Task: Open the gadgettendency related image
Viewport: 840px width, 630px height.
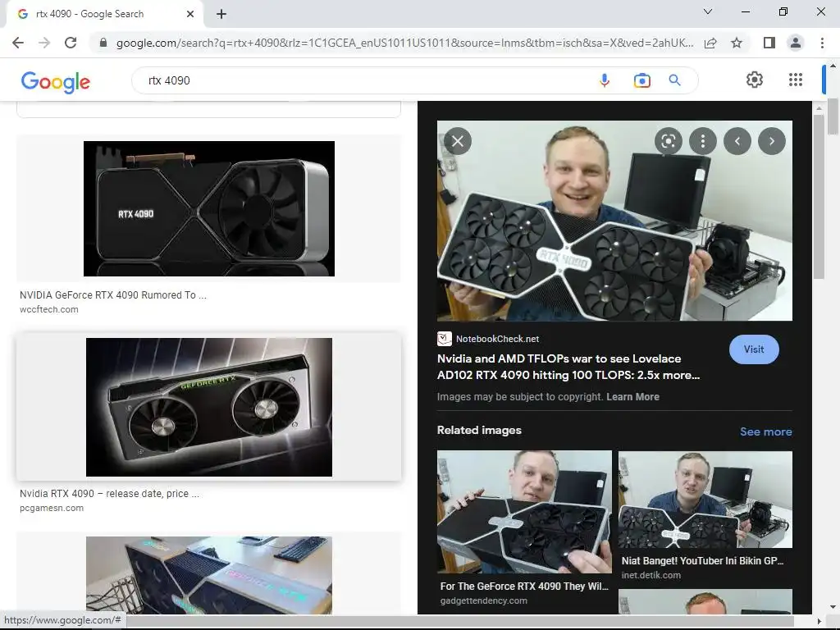Action: pyautogui.click(x=524, y=512)
